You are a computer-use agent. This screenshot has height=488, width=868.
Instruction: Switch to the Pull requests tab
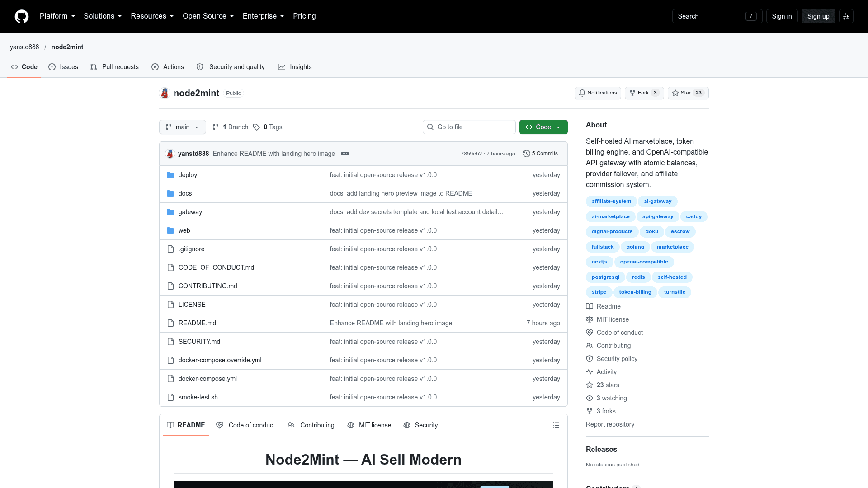coord(114,67)
